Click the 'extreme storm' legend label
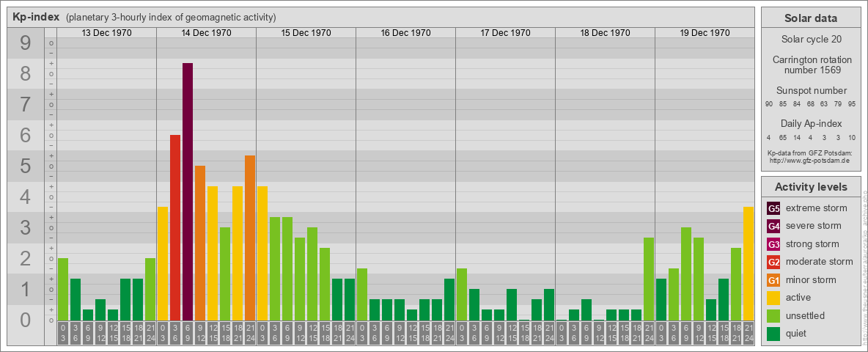This screenshot has width=868, height=352. (x=817, y=208)
